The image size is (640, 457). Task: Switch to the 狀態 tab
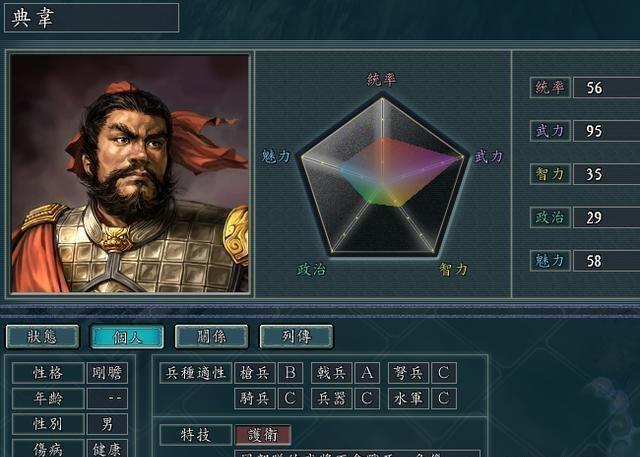tap(42, 337)
